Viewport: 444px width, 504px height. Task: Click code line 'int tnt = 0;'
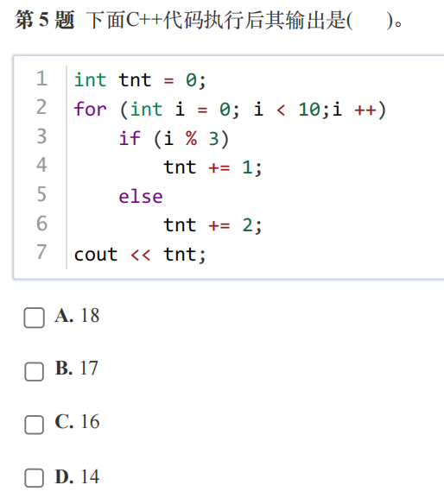(x=140, y=80)
